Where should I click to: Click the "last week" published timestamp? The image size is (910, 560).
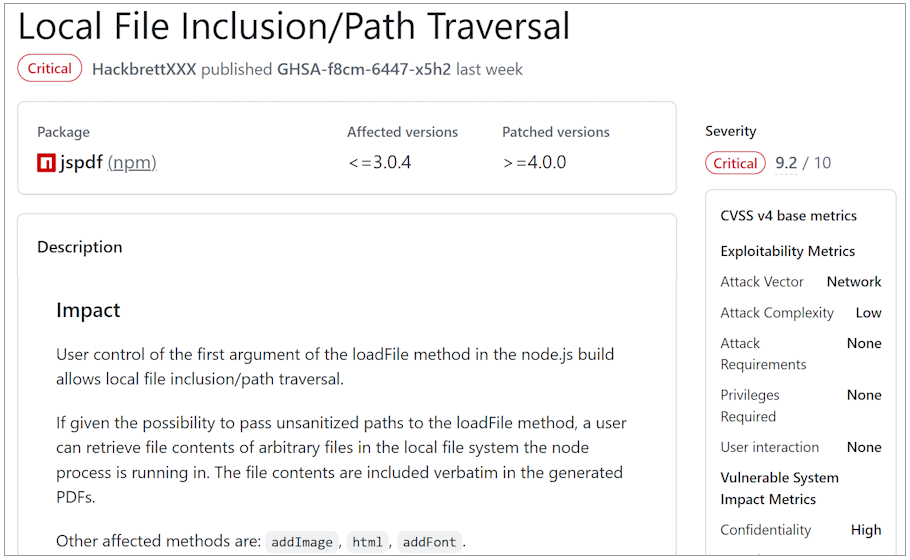[489, 69]
